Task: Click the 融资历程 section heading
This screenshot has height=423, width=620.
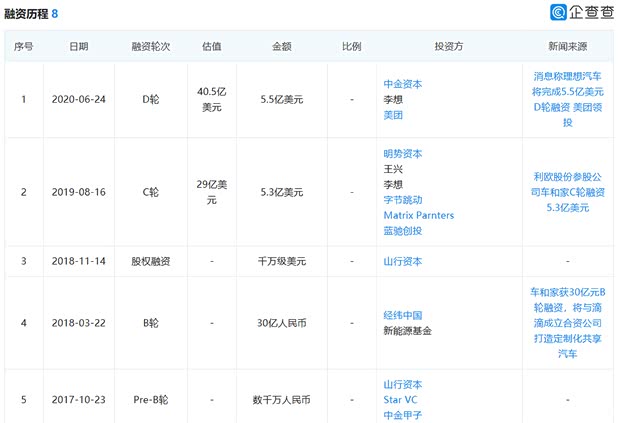Action: coord(28,13)
